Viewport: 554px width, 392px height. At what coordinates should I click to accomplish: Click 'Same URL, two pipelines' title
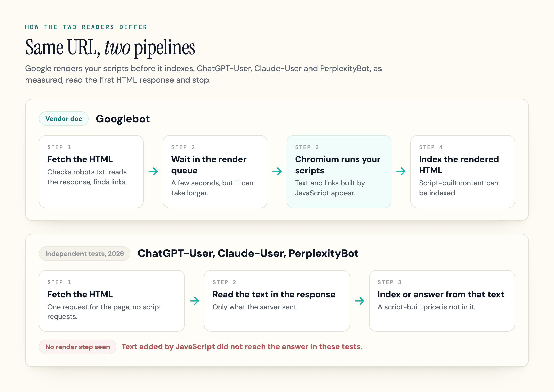pyautogui.click(x=110, y=47)
